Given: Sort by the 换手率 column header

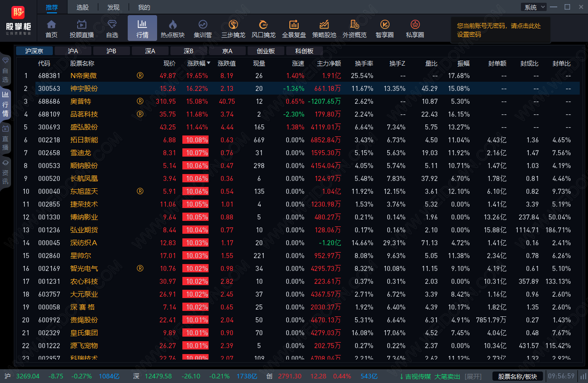Looking at the screenshot, I should pos(364,63).
